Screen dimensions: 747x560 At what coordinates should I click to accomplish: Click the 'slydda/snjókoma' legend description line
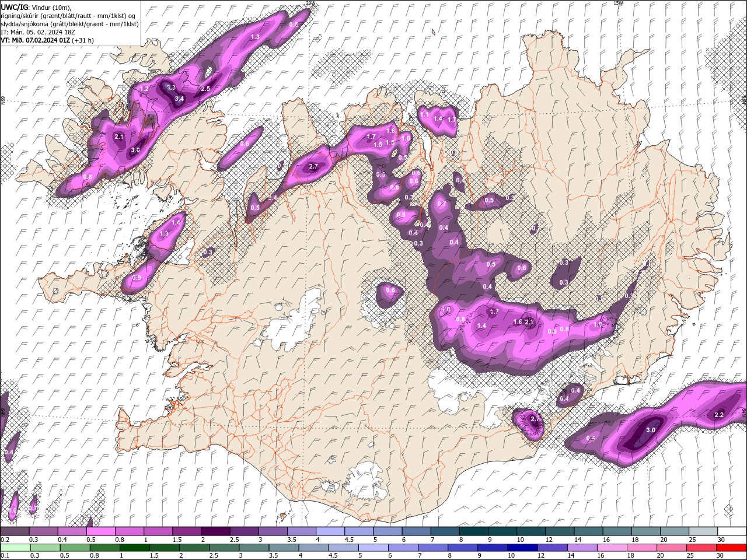[69, 23]
